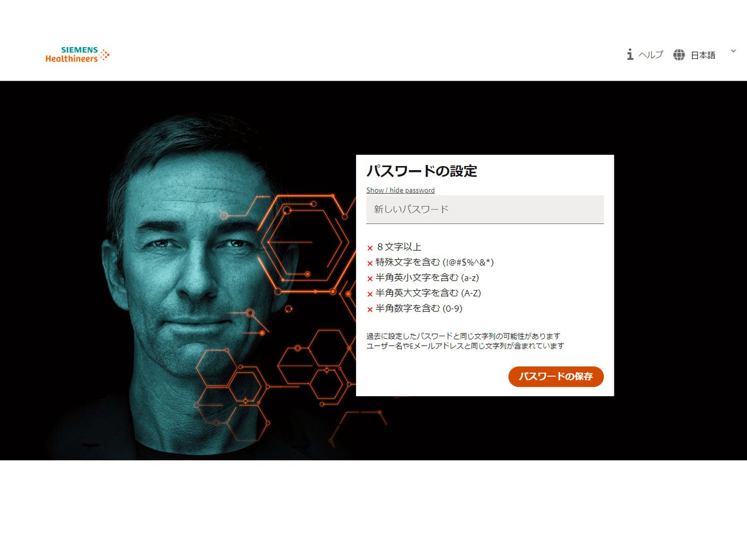Select the 日本語 language label
Viewport: 747px width, 560px height.
coord(703,55)
